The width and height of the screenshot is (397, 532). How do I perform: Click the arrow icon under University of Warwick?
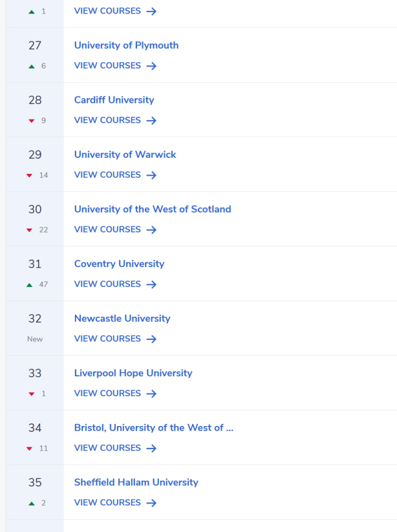(151, 175)
